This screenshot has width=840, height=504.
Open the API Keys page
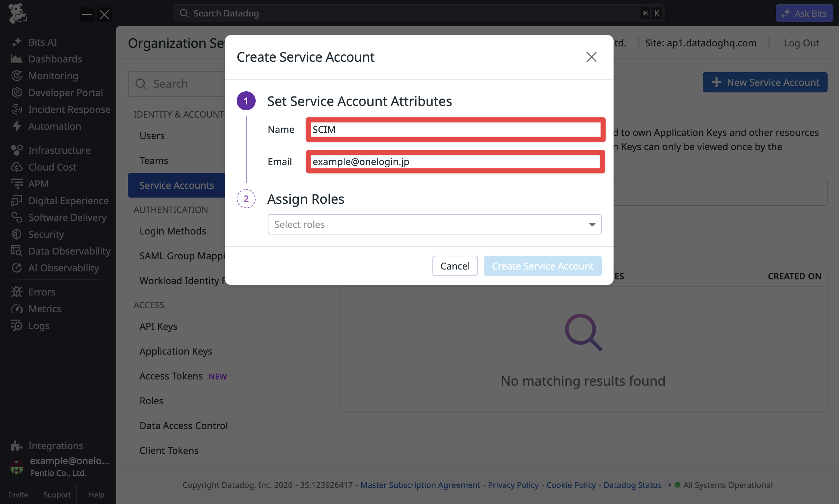point(159,326)
